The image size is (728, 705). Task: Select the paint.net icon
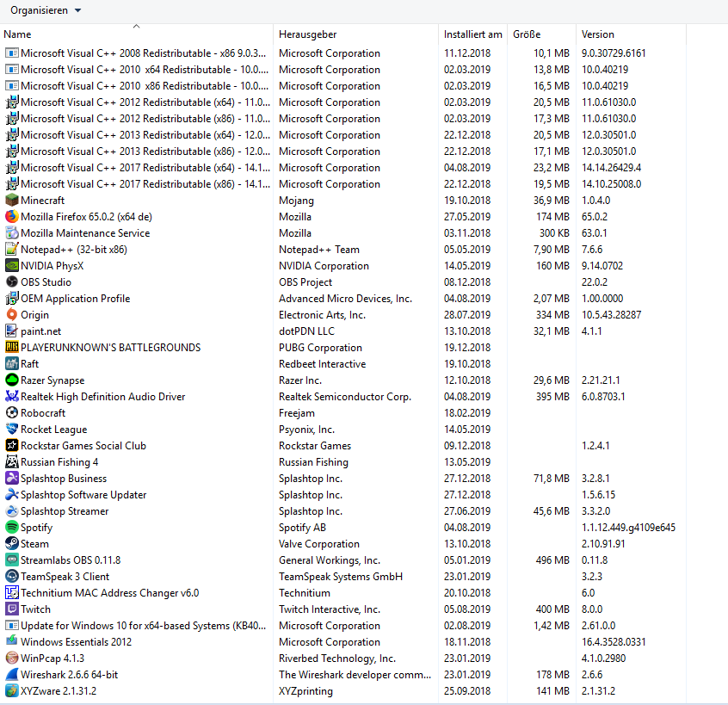(x=11, y=331)
